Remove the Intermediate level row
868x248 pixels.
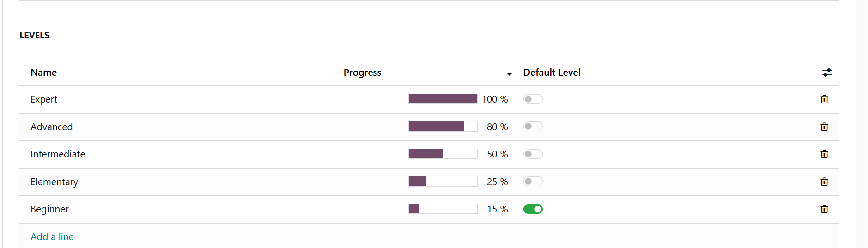[824, 154]
